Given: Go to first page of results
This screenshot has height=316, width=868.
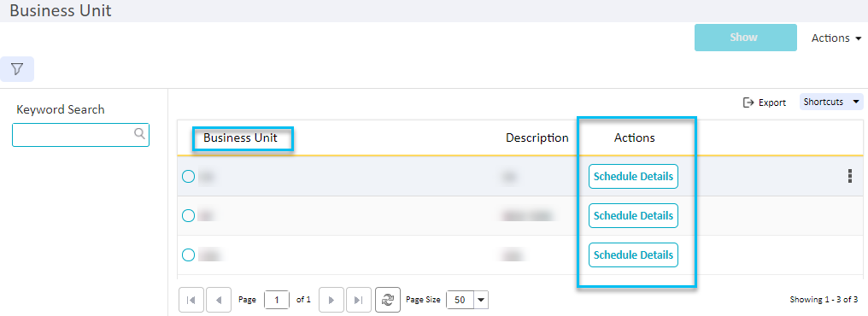Looking at the screenshot, I should pyautogui.click(x=191, y=300).
